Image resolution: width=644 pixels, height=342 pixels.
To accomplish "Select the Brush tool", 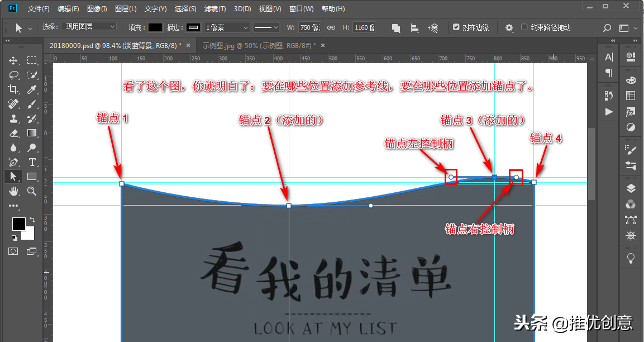I will 32,104.
